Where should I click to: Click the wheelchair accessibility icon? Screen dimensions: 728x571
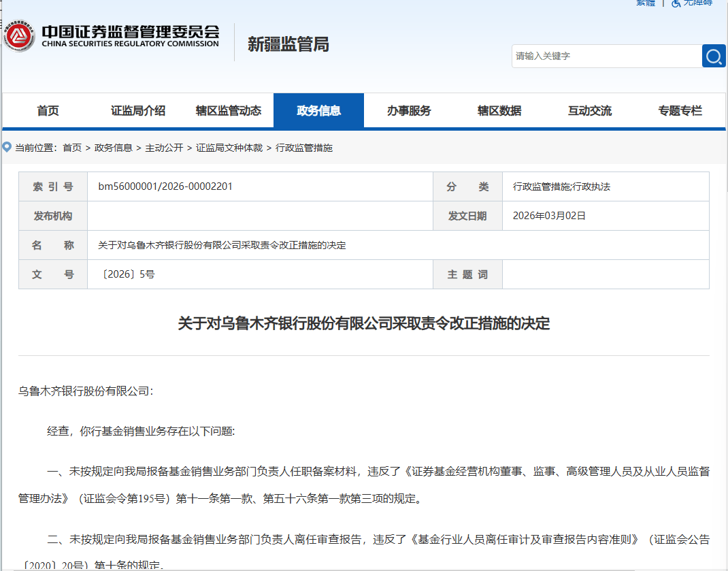676,3
